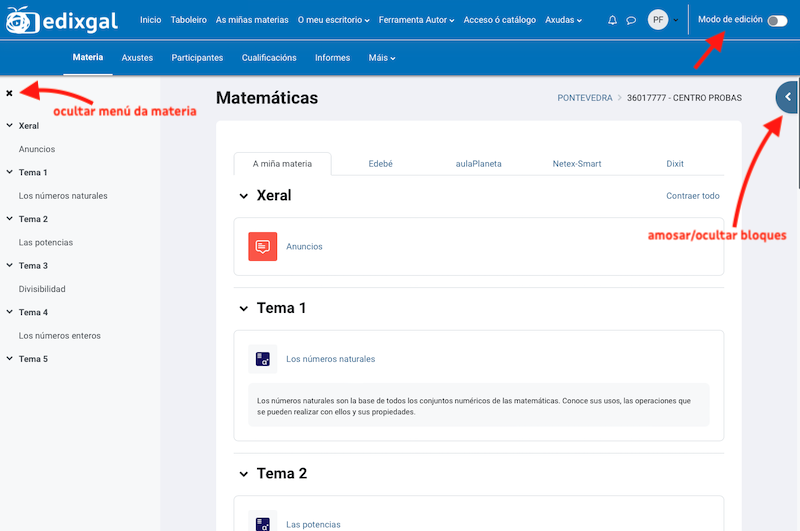
Task: Click the Los números naturales activity icon
Action: (262, 358)
